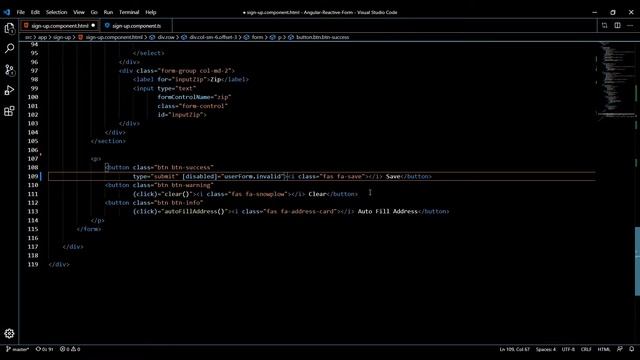Click the "btn btn-warning" class value

tap(184, 185)
